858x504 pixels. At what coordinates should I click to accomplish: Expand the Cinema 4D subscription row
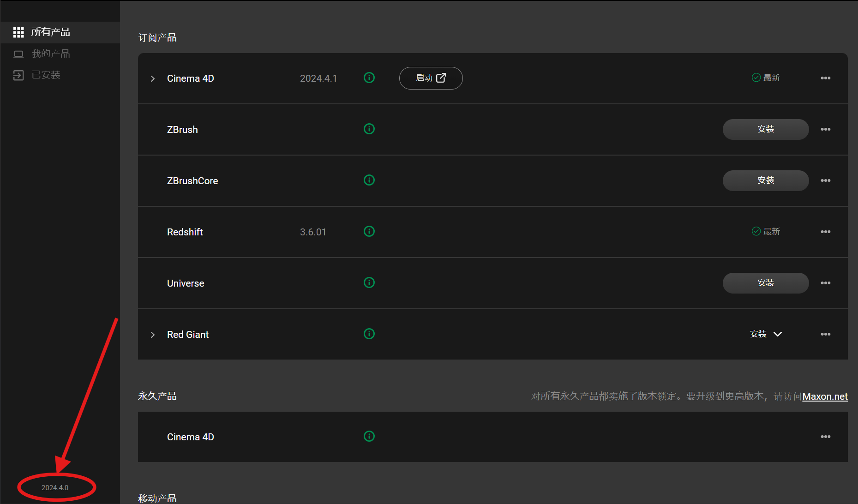[153, 78]
